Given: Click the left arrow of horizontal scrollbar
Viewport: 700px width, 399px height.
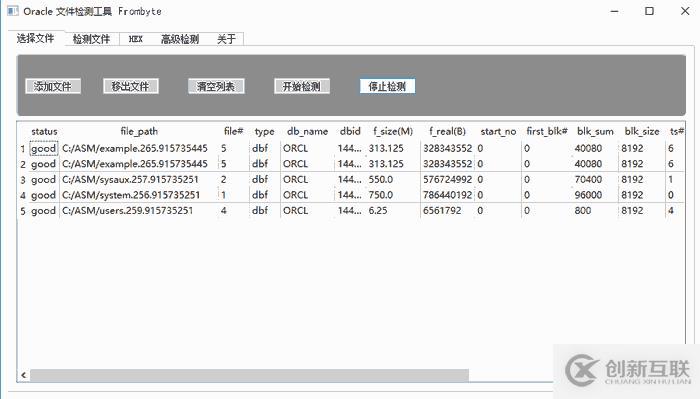Looking at the screenshot, I should [24, 375].
